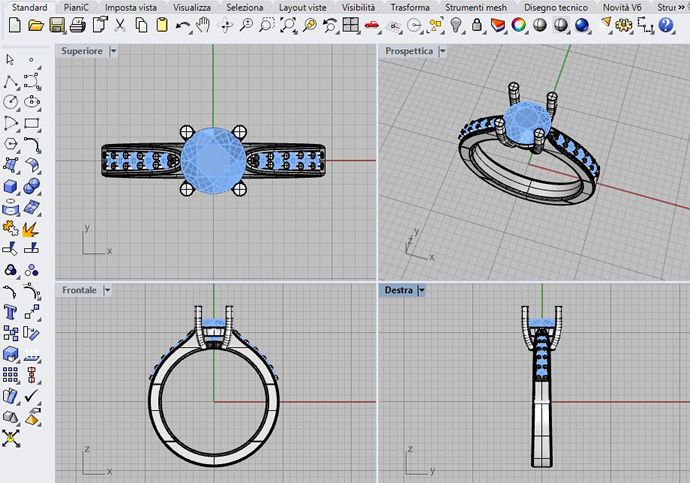Undo the last action with the curved arrow
This screenshot has width=690, height=483.
[x=183, y=26]
